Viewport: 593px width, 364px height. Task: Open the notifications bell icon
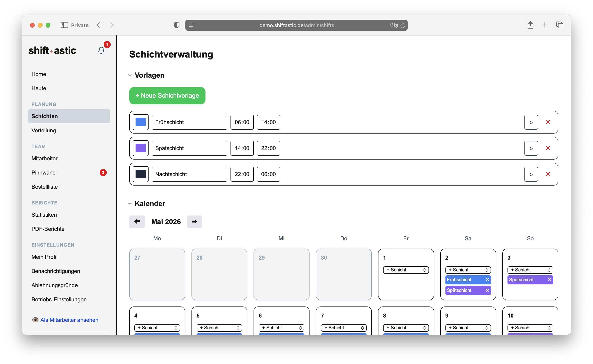coord(101,50)
